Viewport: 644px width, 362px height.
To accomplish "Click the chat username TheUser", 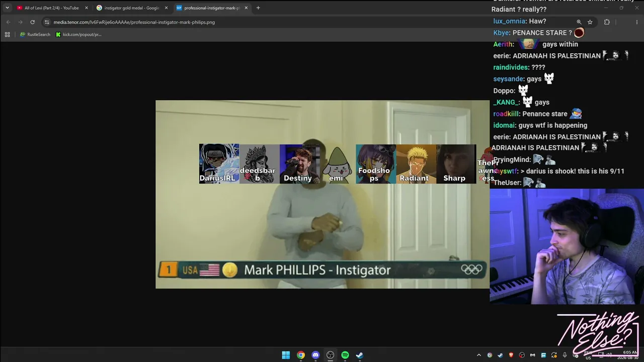I will click(x=507, y=183).
